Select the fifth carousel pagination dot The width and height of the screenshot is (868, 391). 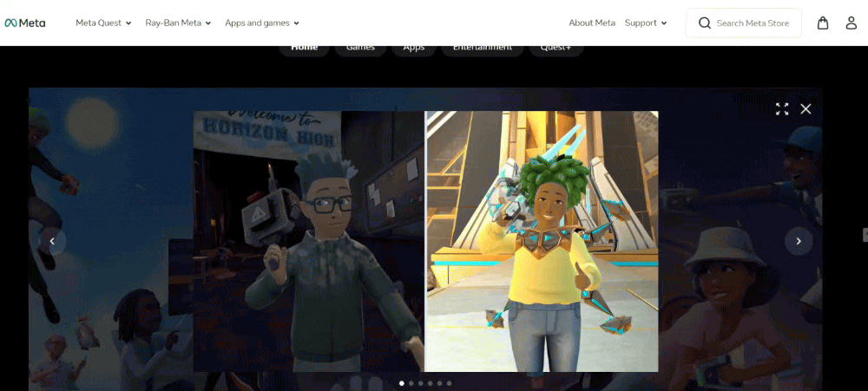click(x=439, y=383)
